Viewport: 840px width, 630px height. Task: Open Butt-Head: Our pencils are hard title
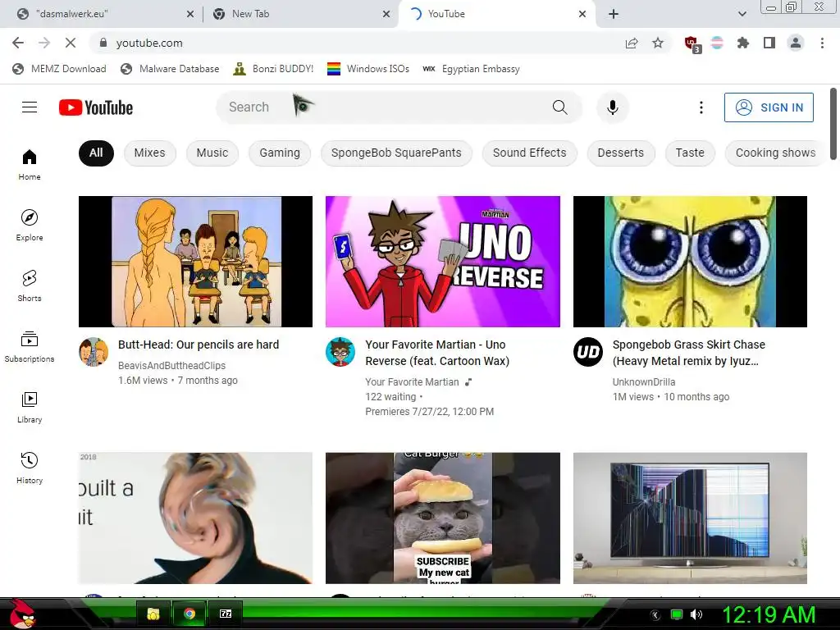click(199, 345)
